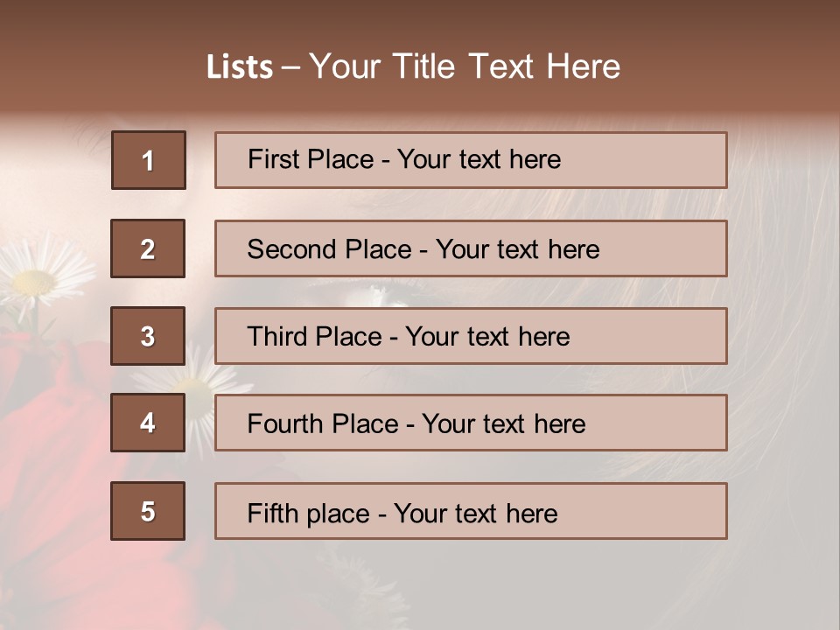Click the words Fourth Place
Viewport: 840px width, 630px height.
[x=323, y=423]
